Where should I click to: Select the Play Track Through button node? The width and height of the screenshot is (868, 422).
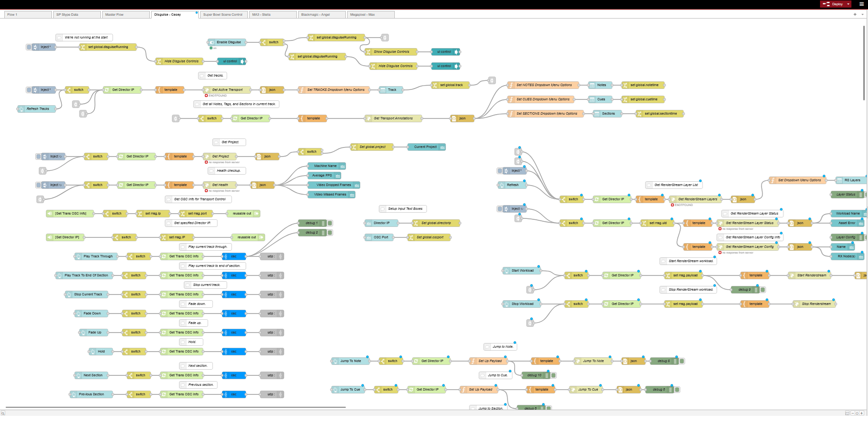click(96, 256)
